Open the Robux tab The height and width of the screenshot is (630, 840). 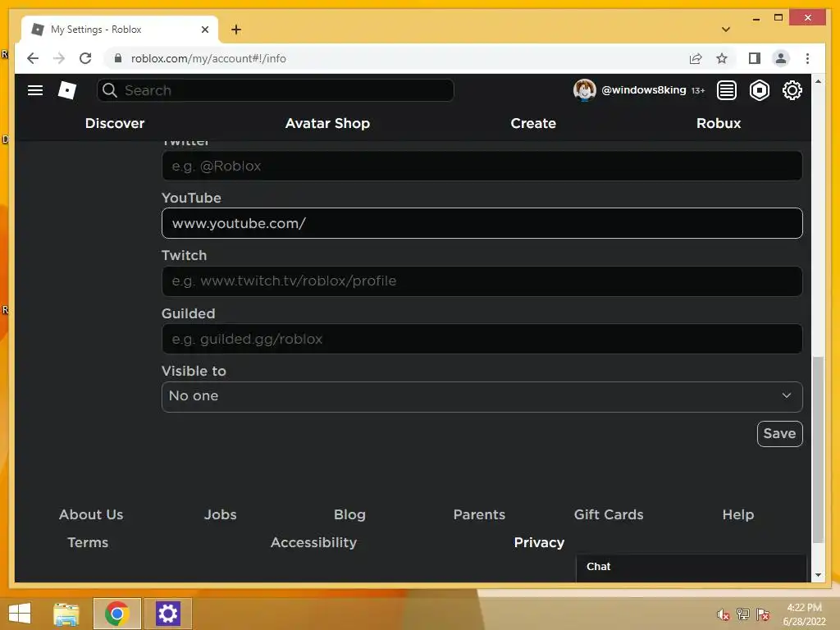point(719,123)
